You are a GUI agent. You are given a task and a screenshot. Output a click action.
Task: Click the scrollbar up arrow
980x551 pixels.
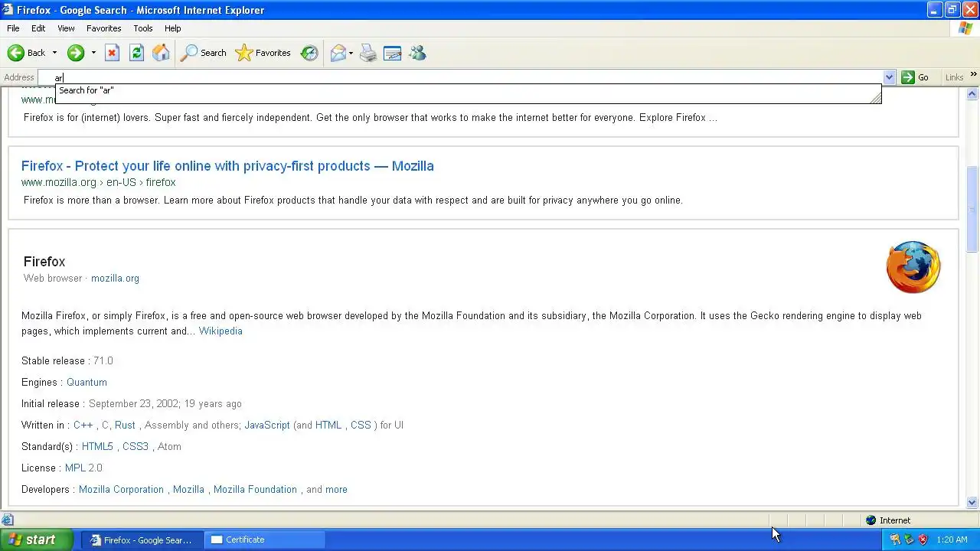(972, 94)
